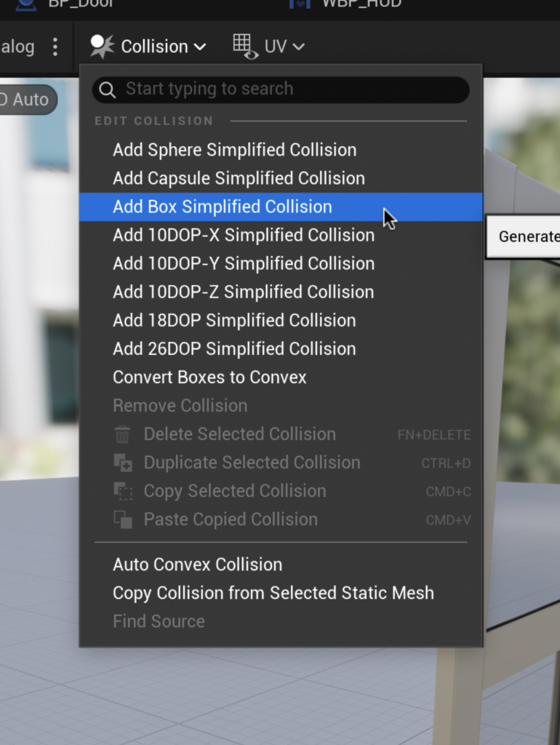Open the three-dot overflow menu in toolbar
This screenshot has height=745, width=560.
pos(55,47)
